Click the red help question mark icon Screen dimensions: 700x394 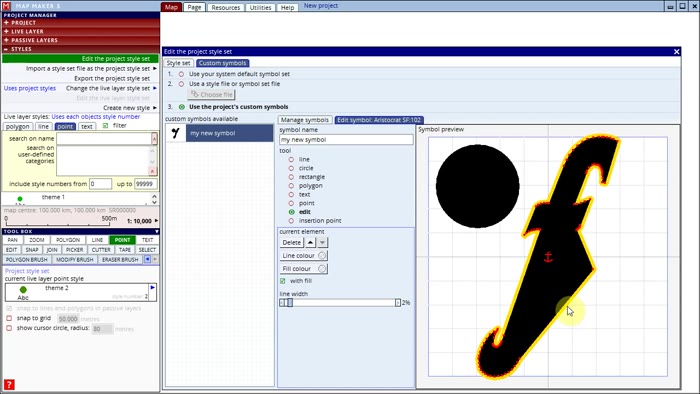9,384
